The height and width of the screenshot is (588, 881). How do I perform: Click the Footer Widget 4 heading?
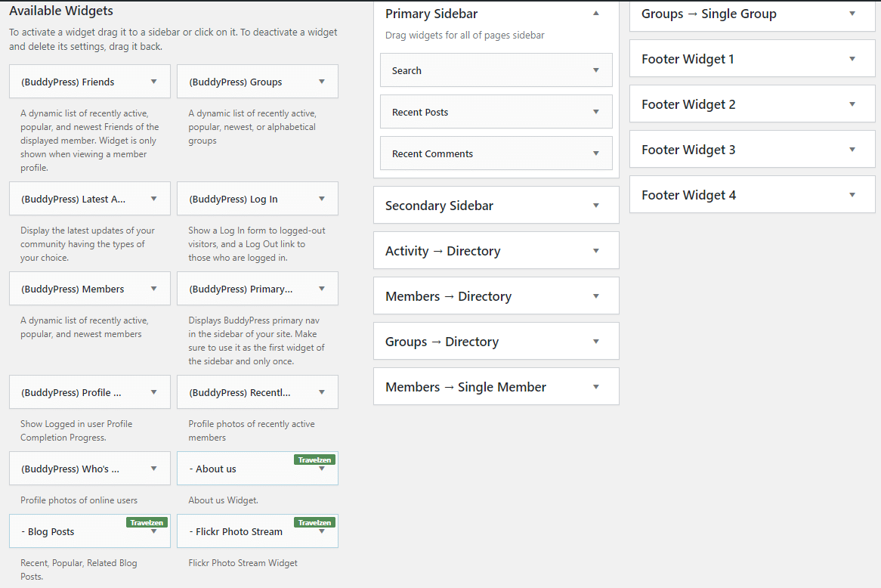pos(689,196)
